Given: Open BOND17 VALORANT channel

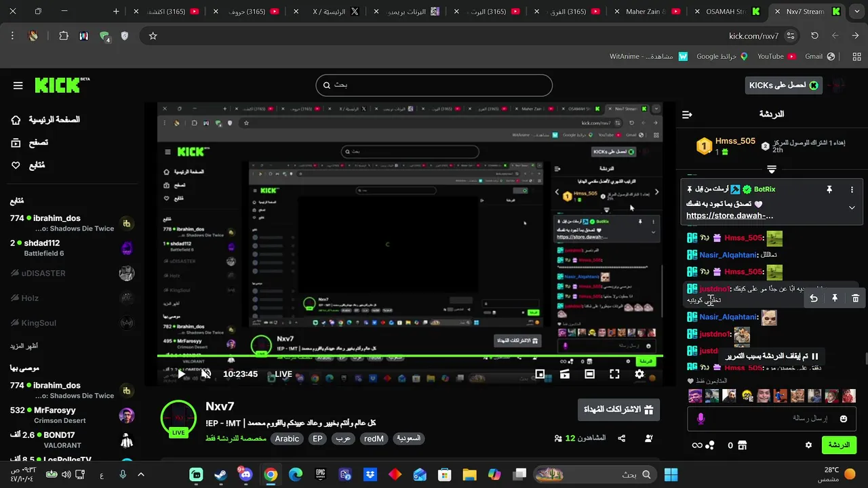Looking at the screenshot, I should point(72,440).
